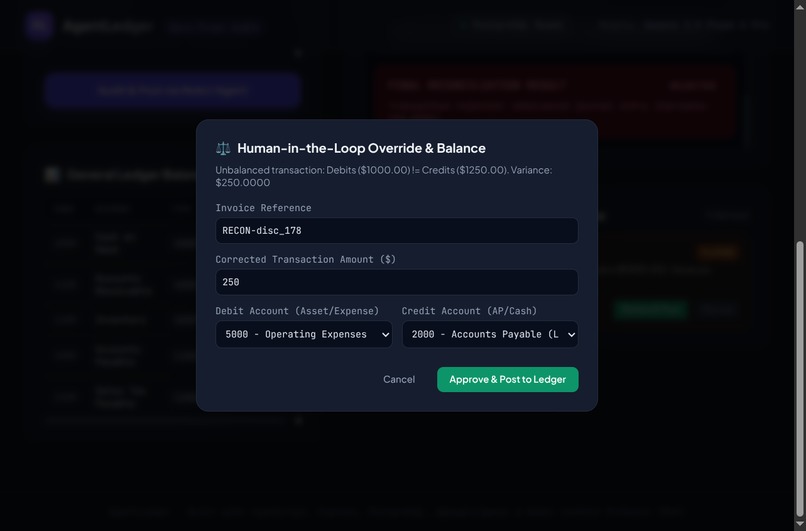
Task: Click the Cancel button
Action: (399, 379)
